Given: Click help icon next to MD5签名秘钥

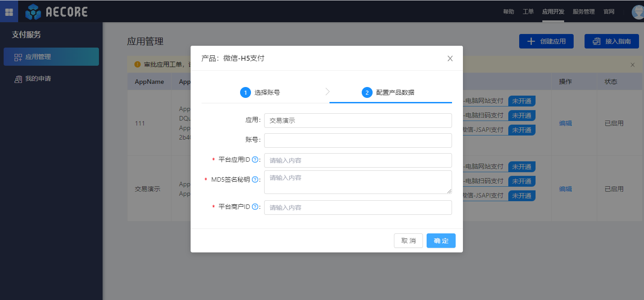Looking at the screenshot, I should [255, 179].
